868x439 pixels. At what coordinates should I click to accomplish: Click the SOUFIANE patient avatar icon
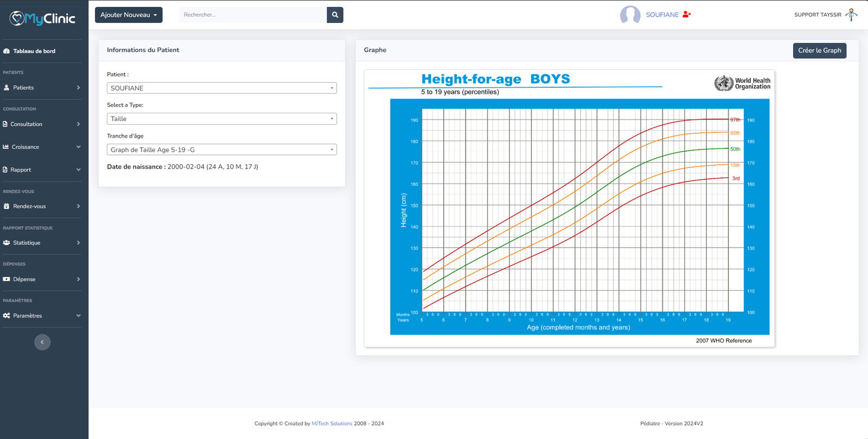[630, 15]
